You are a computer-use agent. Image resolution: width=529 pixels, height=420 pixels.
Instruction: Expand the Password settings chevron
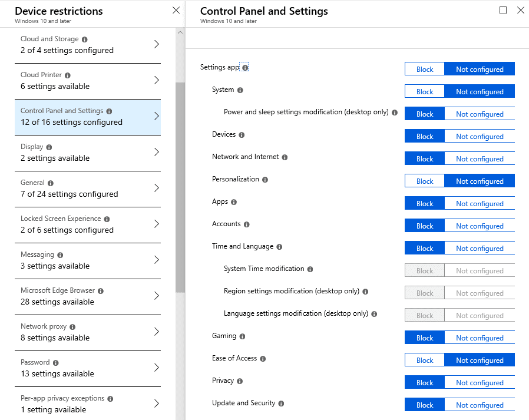click(157, 368)
